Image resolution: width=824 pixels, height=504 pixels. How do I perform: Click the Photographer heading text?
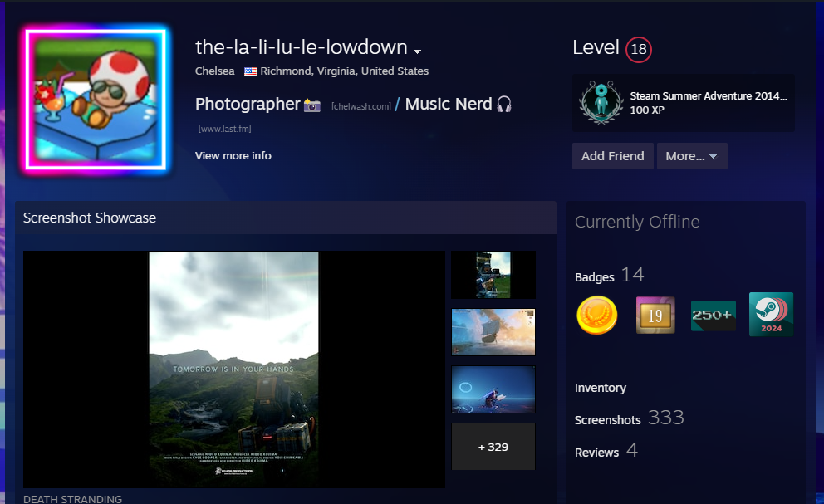[248, 104]
